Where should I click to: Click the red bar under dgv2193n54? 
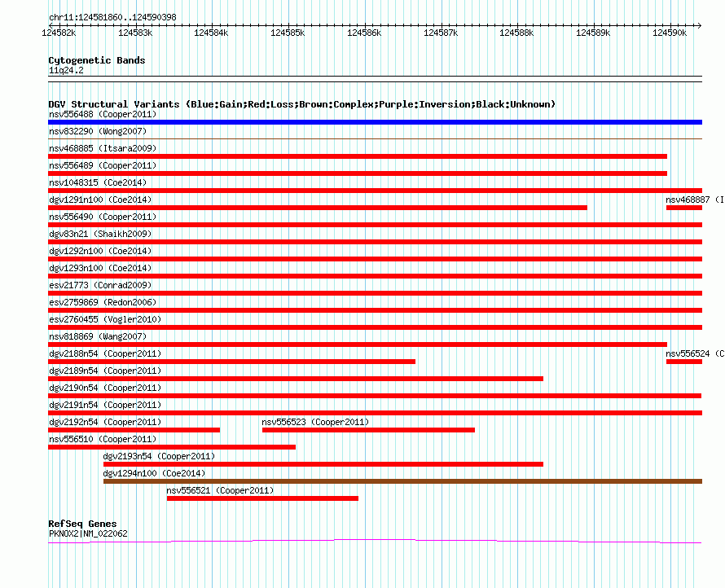[323, 464]
